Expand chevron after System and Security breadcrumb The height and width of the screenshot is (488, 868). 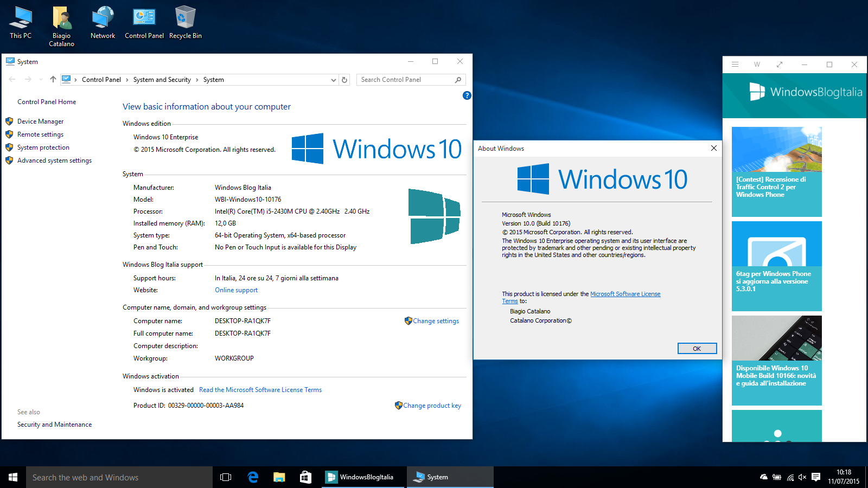197,80
